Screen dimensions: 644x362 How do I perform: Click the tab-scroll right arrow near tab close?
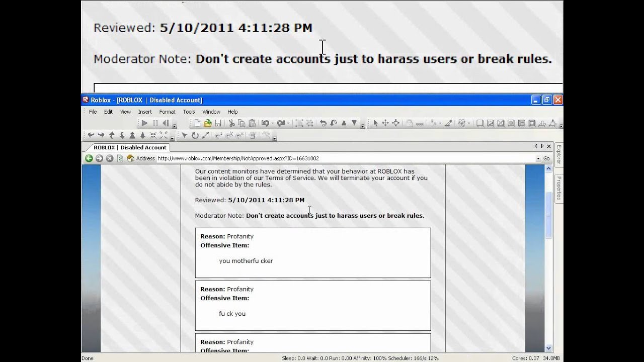click(x=542, y=146)
